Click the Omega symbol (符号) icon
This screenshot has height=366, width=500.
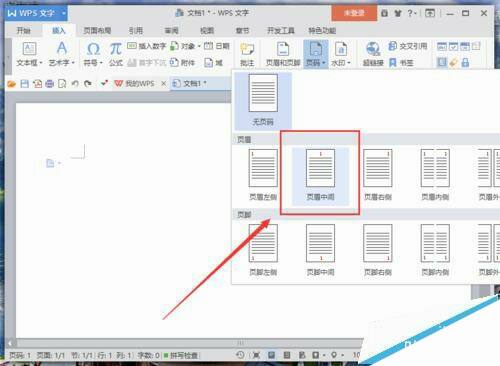coord(93,49)
